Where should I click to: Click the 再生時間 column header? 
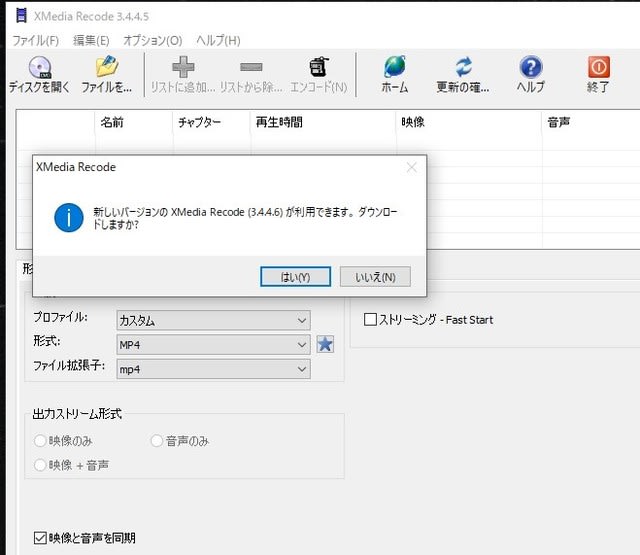point(323,122)
